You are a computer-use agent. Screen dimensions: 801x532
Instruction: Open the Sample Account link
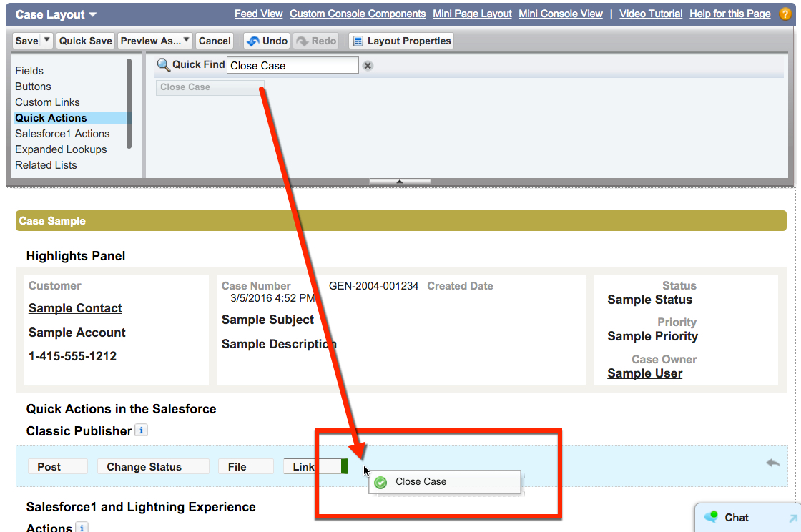coord(77,332)
